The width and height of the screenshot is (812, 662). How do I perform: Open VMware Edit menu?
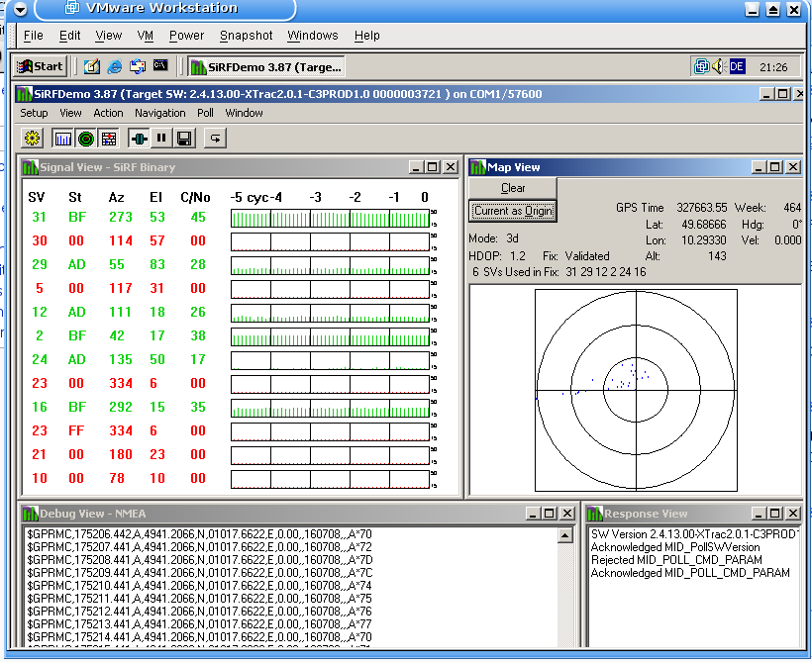70,36
